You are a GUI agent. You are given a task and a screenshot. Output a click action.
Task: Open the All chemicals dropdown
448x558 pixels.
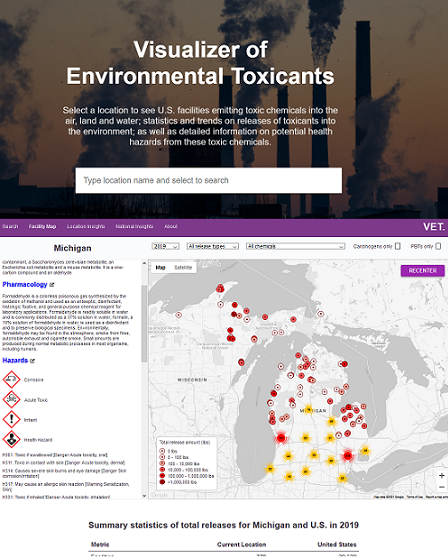coord(295,246)
